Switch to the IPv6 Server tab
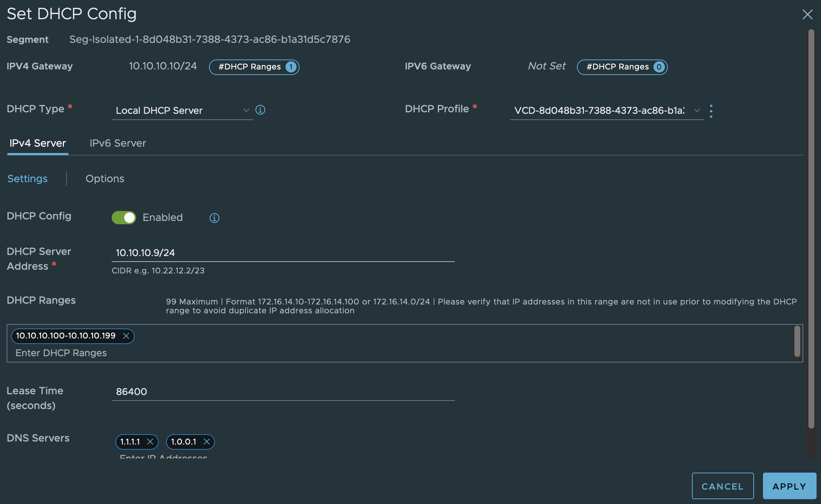Image resolution: width=821 pixels, height=504 pixels. click(118, 143)
